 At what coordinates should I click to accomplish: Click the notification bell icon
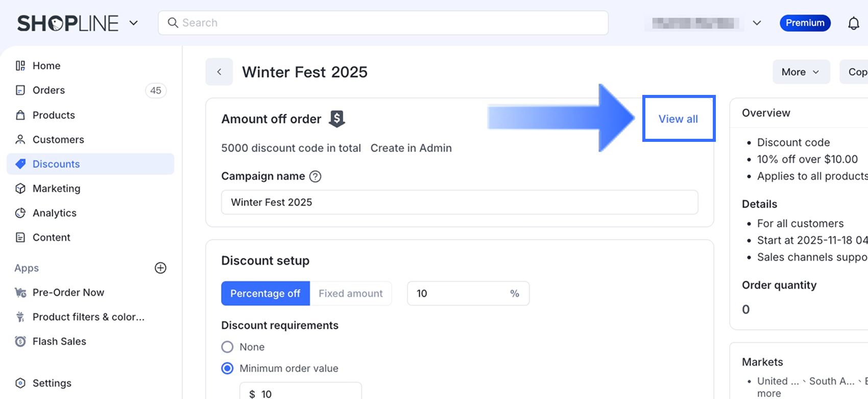click(x=853, y=23)
